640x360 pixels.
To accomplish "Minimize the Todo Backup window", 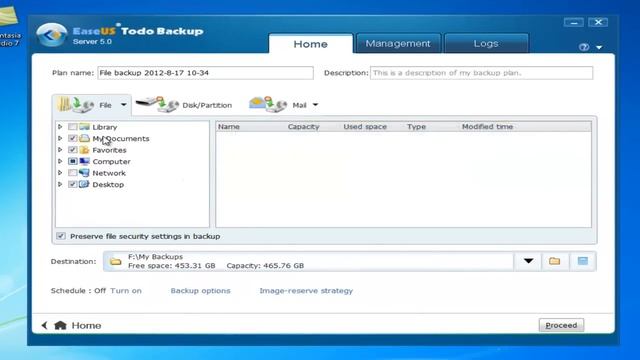I will 573,22.
